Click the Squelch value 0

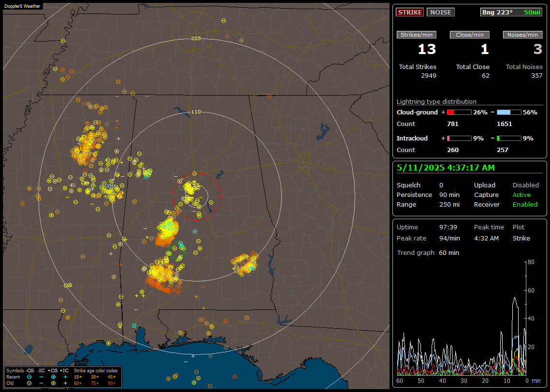pyautogui.click(x=441, y=185)
